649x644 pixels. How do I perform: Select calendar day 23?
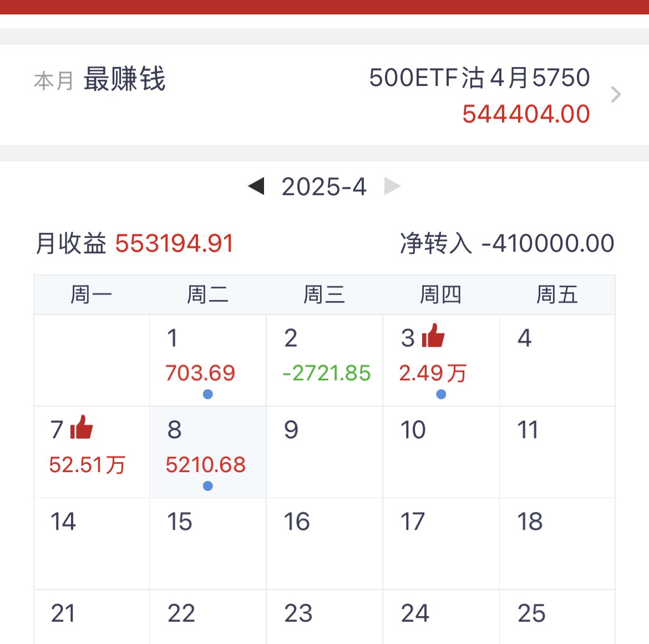click(x=324, y=617)
